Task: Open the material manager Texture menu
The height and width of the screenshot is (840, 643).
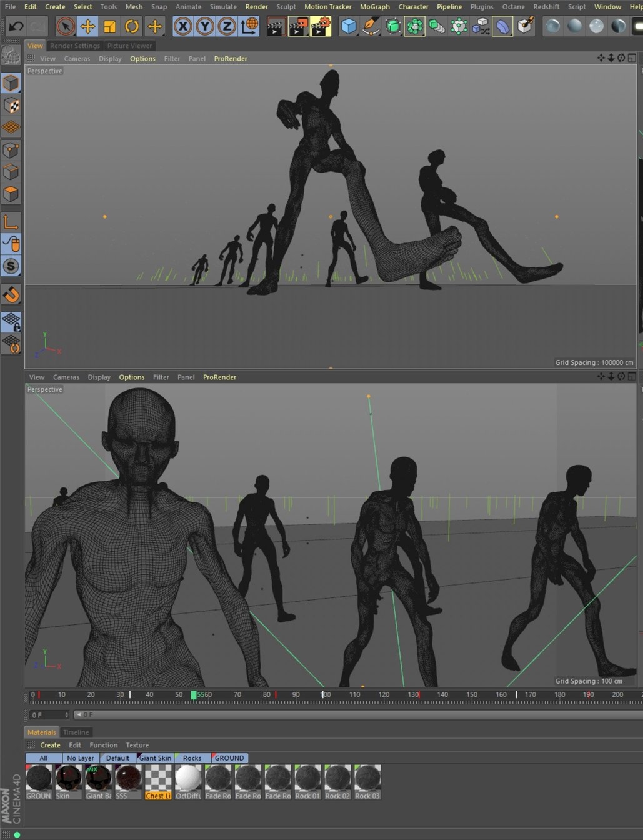Action: pos(137,746)
